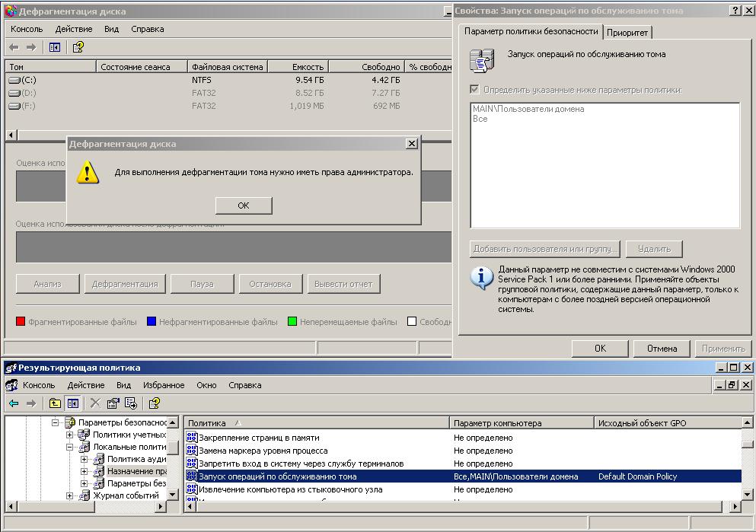
Task: Click the red Фрагментированные файлы legend swatch
Action: 21,322
